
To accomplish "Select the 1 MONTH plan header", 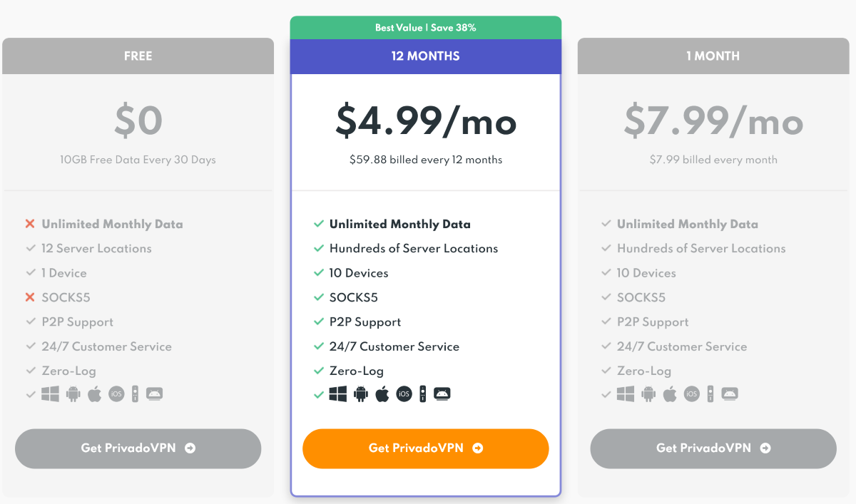I will pos(713,56).
